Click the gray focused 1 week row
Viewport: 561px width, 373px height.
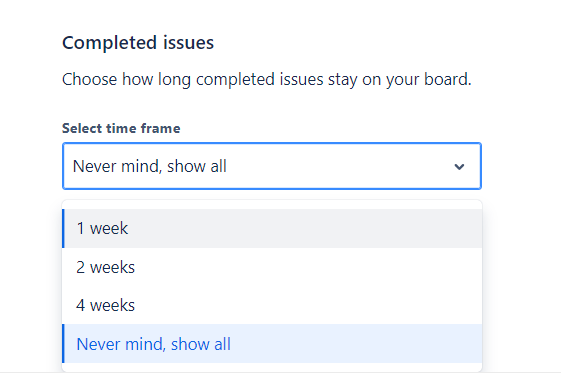click(x=272, y=229)
